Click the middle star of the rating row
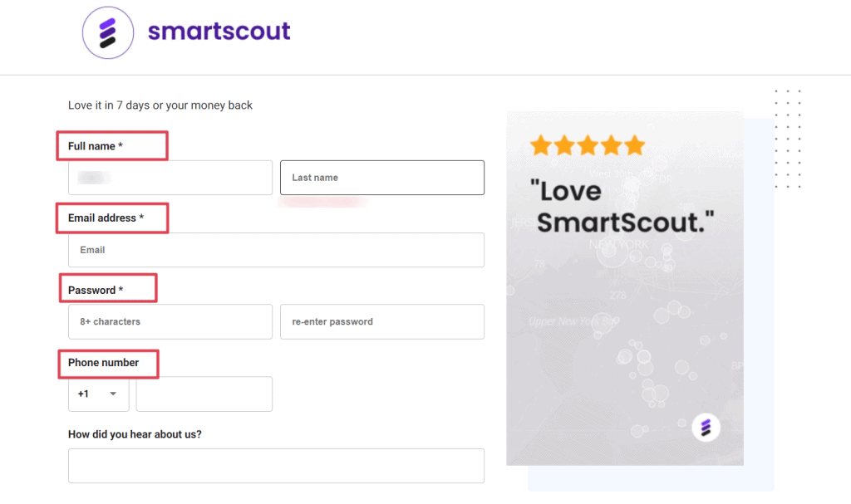This screenshot has width=851, height=504. (588, 144)
